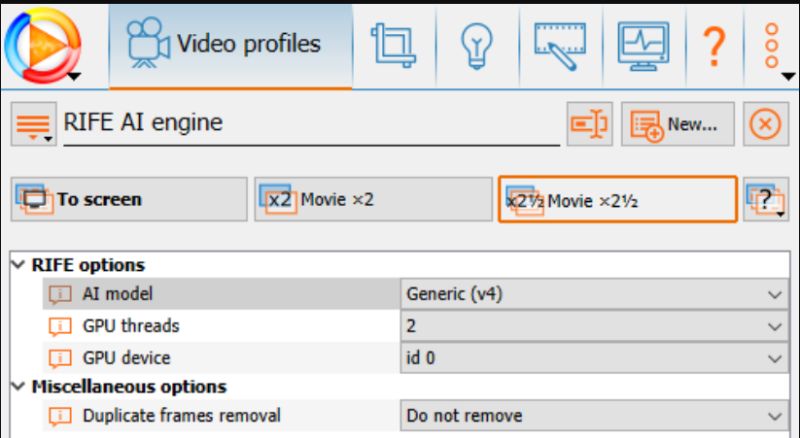Open the lightbulb ambient lighting icon

coord(472,45)
